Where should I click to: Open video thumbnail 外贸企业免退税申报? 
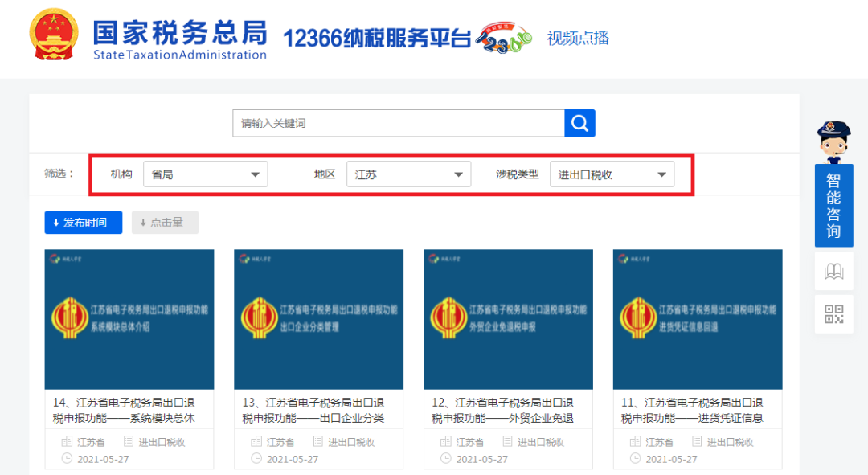click(508, 319)
